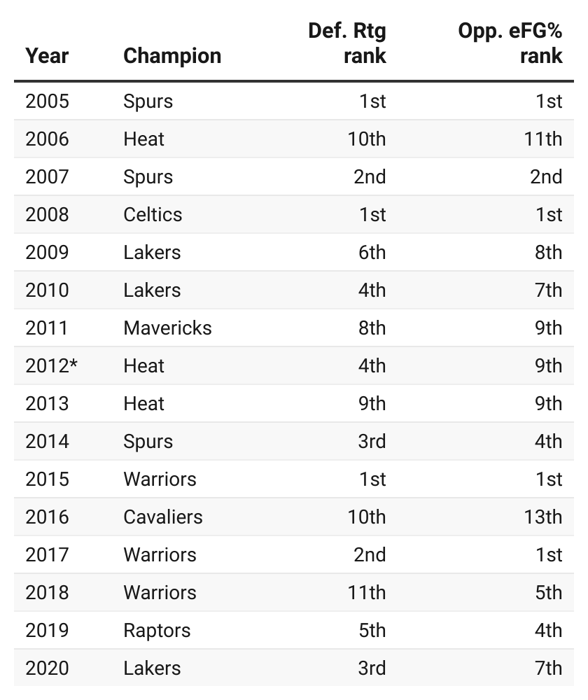Select the Mavericks champion cell
The height and width of the screenshot is (700, 588).
click(x=167, y=328)
